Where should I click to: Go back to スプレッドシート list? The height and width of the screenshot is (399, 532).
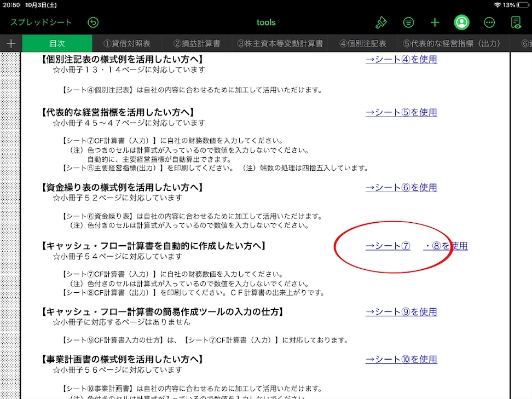pos(41,22)
